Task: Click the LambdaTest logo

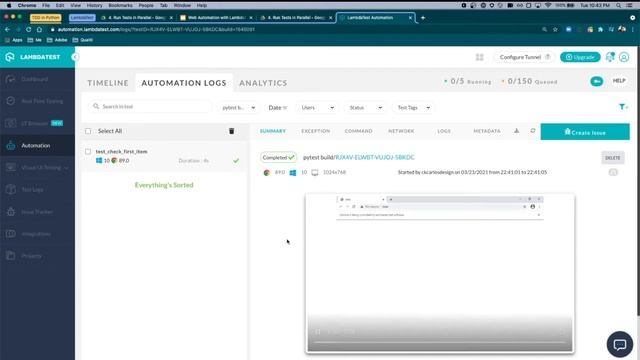Action: (33, 57)
